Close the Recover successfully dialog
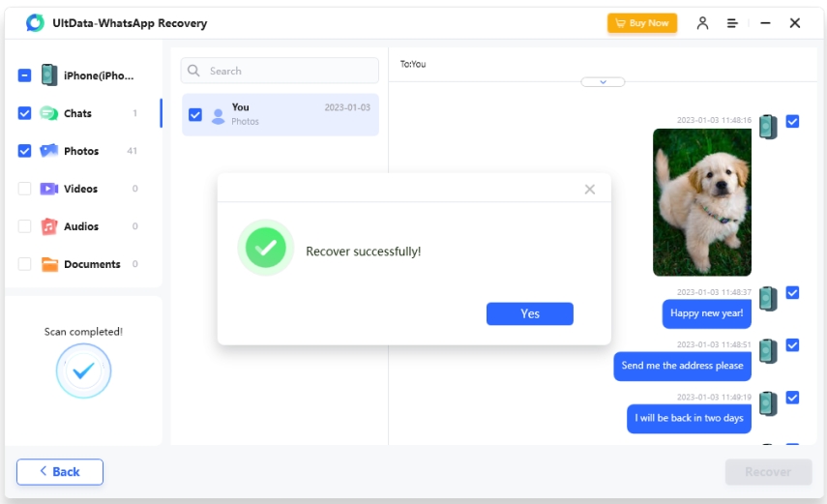The height and width of the screenshot is (504, 827). click(590, 190)
